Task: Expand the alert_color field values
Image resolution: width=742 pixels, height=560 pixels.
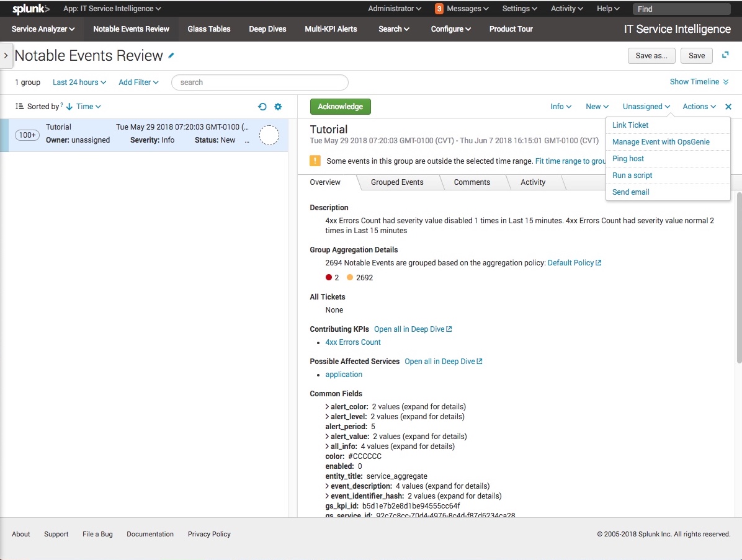Action: click(x=327, y=407)
